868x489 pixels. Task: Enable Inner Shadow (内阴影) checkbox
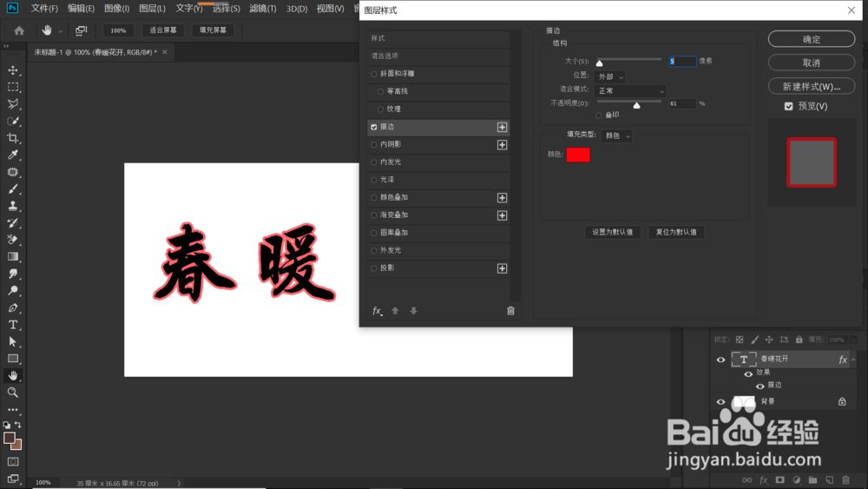point(373,145)
